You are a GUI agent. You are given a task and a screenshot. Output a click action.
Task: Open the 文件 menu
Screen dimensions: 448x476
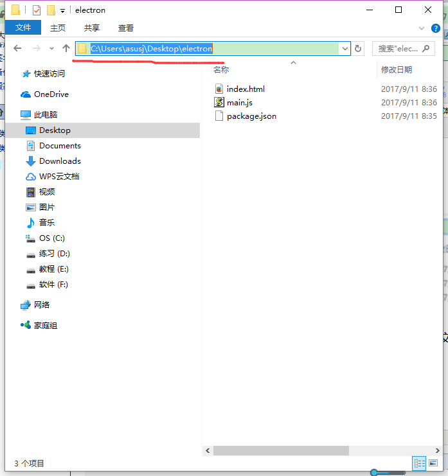pyautogui.click(x=23, y=28)
